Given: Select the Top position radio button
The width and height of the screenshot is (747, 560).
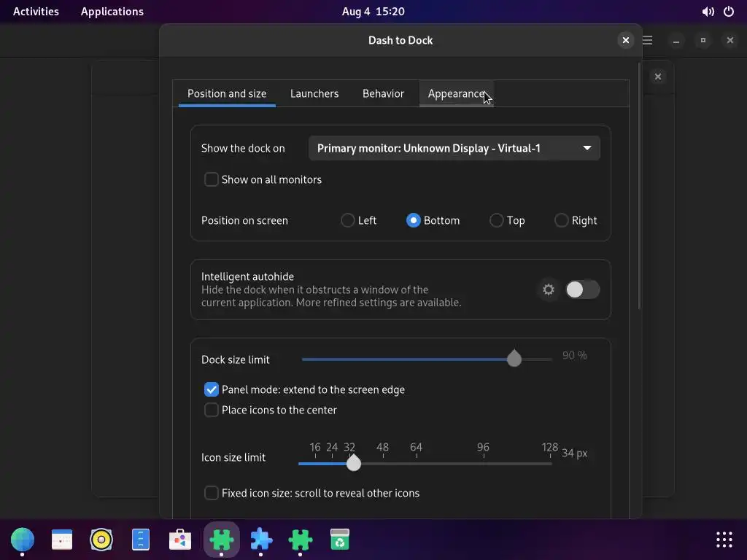Looking at the screenshot, I should coord(496,220).
